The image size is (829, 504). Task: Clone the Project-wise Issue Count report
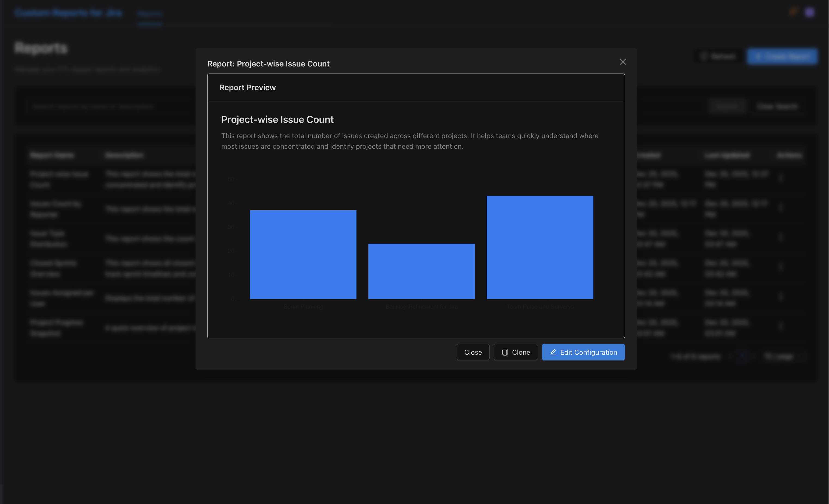coord(516,352)
